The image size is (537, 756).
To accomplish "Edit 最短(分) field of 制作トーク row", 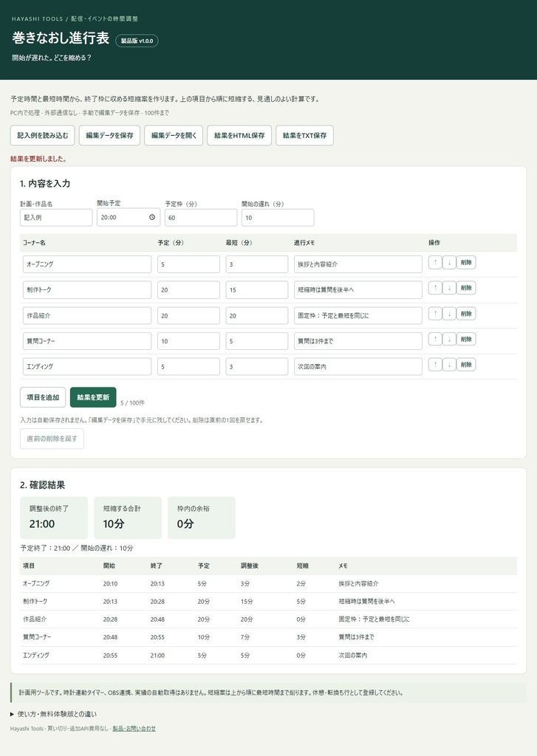I will (256, 289).
